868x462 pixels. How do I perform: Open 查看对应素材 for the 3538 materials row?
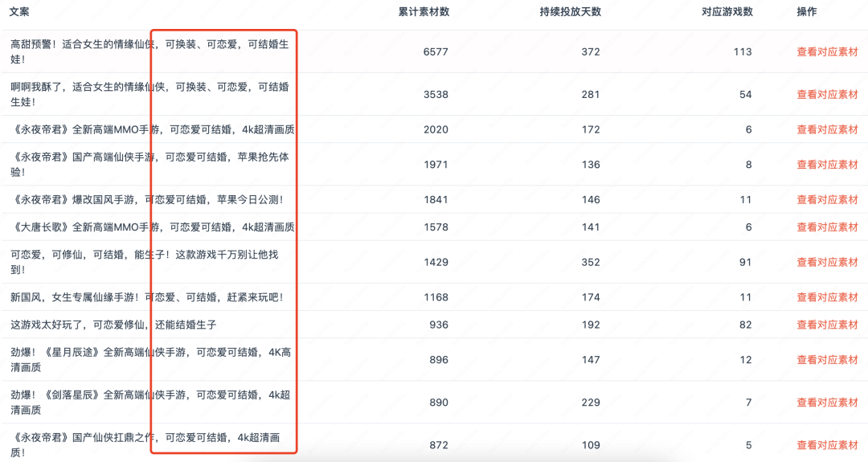(827, 95)
